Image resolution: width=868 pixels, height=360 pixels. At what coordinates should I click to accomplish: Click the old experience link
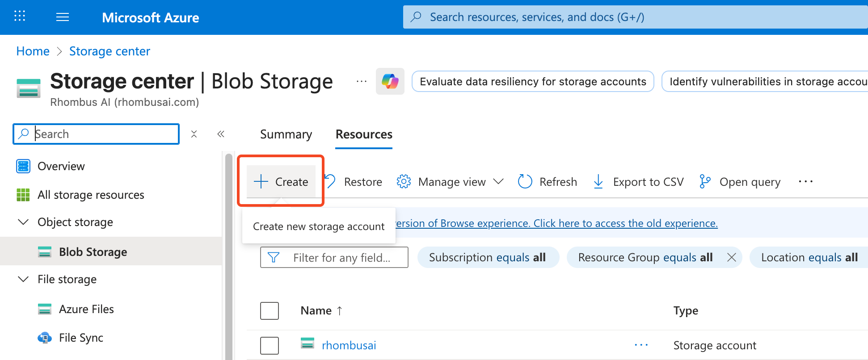pos(556,223)
